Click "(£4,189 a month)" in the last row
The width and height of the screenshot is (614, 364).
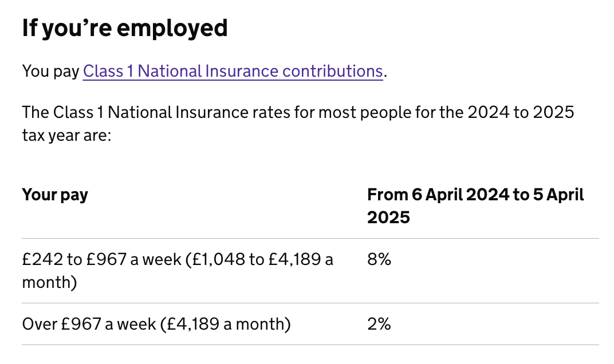pyautogui.click(x=226, y=325)
